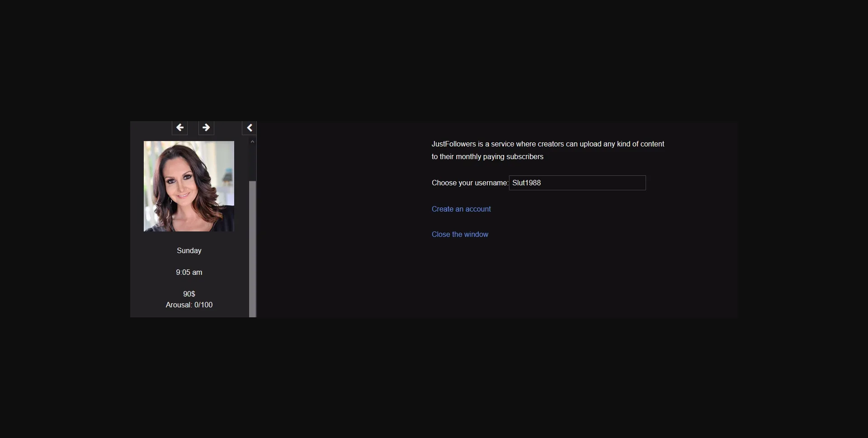Click the 'Arousal: 0/100' meter
Viewport: 868px width, 438px height.
(189, 305)
